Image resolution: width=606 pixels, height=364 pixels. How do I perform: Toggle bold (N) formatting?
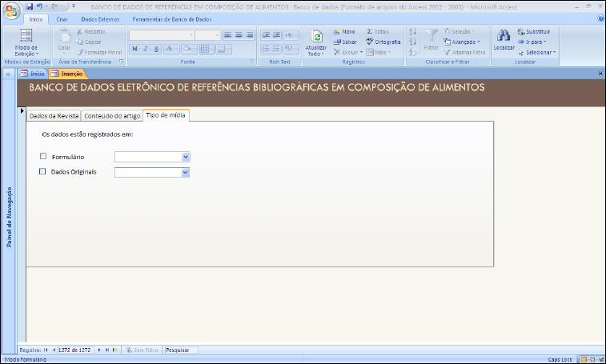(134, 49)
